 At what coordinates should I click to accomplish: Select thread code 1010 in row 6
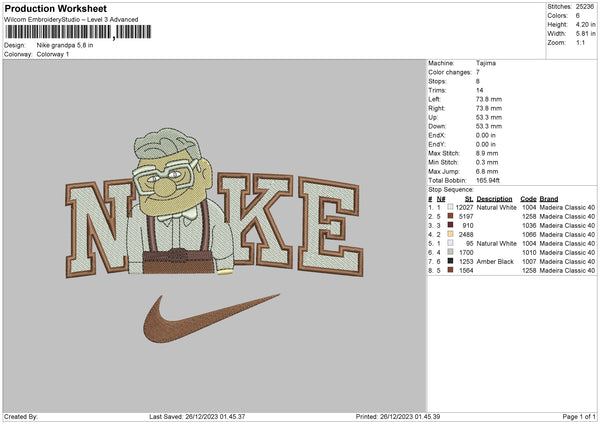[529, 252]
